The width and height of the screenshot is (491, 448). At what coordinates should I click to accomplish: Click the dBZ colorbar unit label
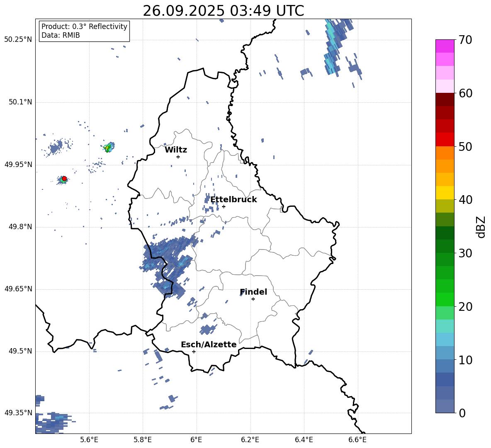tap(481, 227)
